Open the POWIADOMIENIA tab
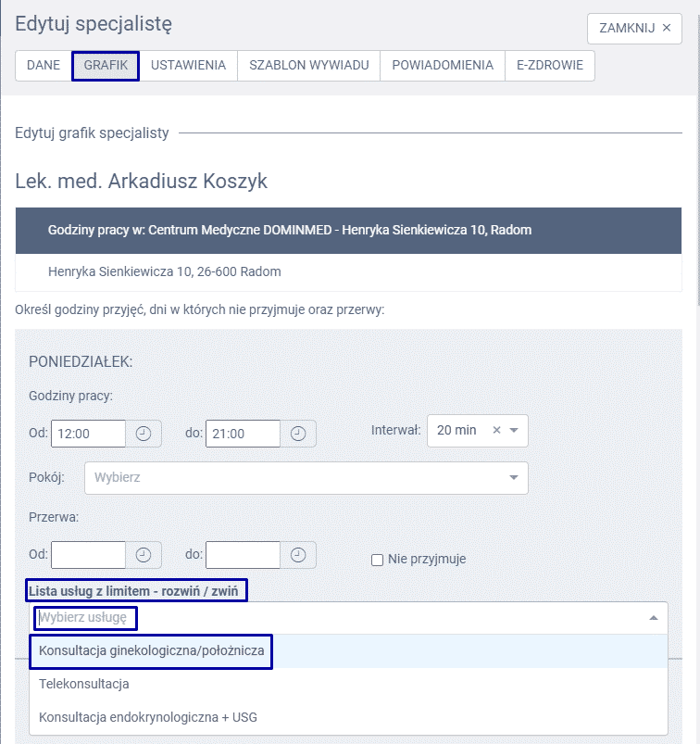This screenshot has height=744, width=700. pyautogui.click(x=443, y=66)
